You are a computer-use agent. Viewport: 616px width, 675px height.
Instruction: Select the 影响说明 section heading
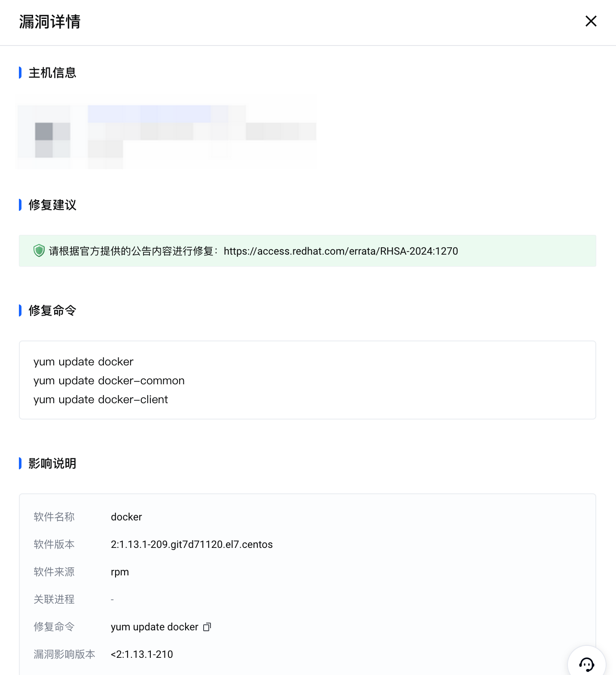(52, 463)
